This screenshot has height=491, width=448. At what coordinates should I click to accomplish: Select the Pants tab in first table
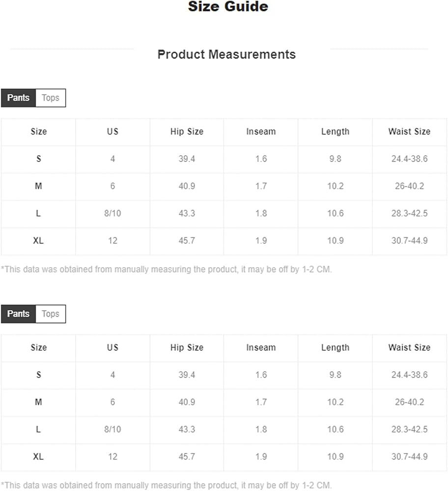point(19,98)
